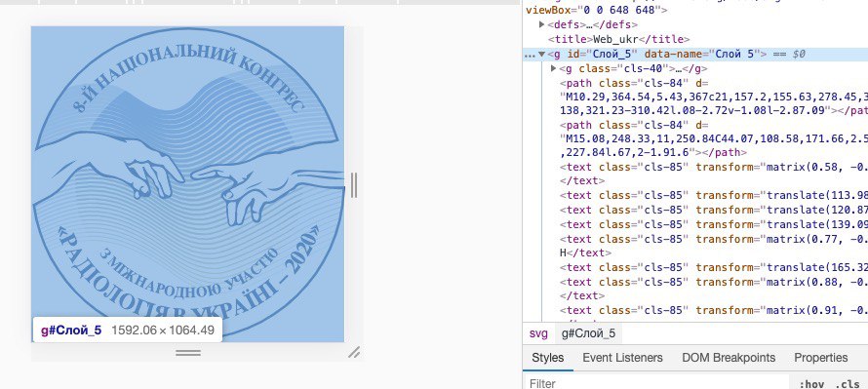The height and width of the screenshot is (389, 868).
Task: Select the svg breadcrumb item
Action: (538, 333)
